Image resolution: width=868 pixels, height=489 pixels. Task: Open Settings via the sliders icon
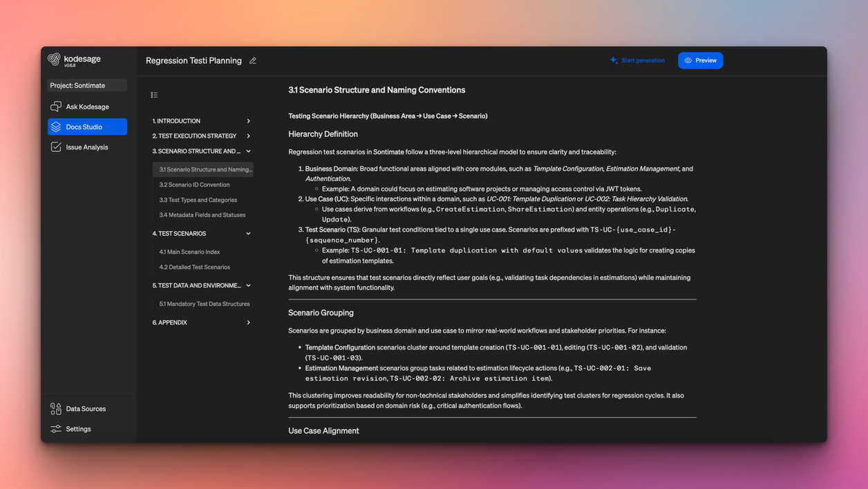tap(55, 429)
